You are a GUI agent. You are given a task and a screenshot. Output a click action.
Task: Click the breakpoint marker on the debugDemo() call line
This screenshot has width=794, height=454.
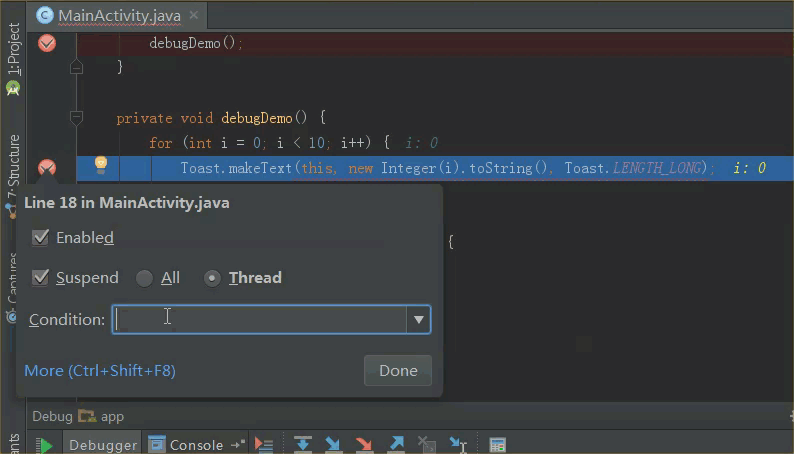coord(47,43)
